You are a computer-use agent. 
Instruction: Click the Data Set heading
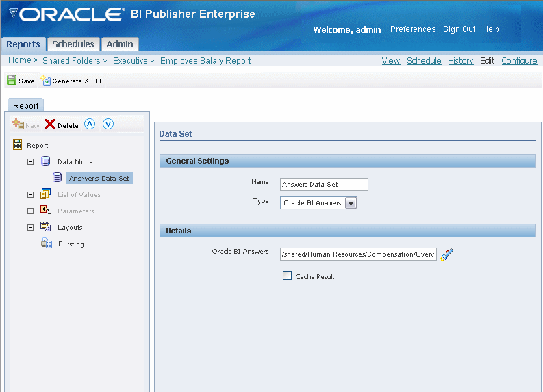coord(175,134)
